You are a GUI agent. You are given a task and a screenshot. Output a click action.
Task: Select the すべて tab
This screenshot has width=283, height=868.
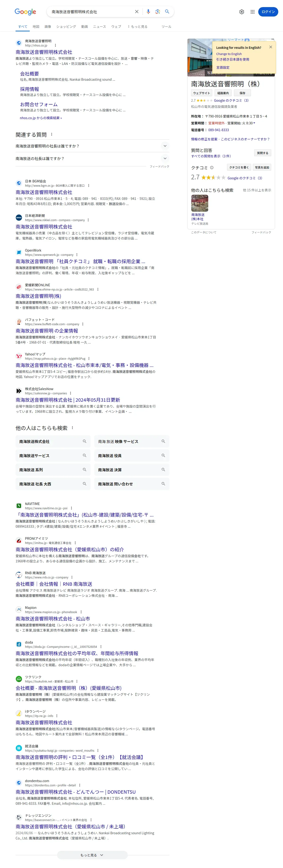[23, 27]
